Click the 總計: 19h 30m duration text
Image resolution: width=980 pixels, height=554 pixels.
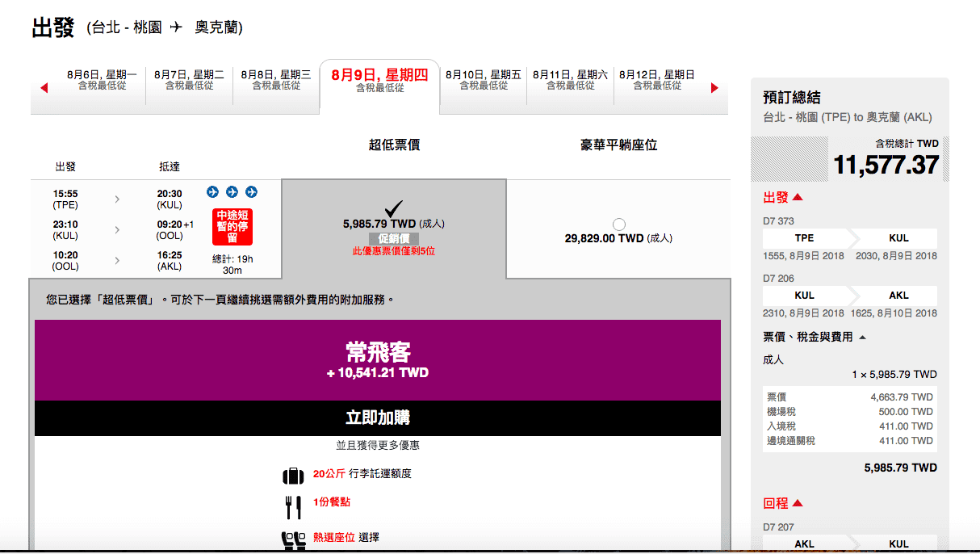[232, 264]
